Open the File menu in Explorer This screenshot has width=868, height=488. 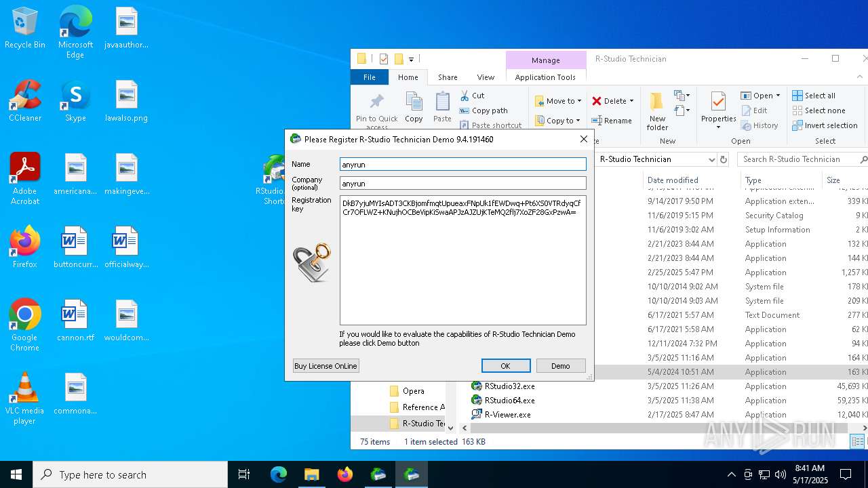(x=370, y=77)
